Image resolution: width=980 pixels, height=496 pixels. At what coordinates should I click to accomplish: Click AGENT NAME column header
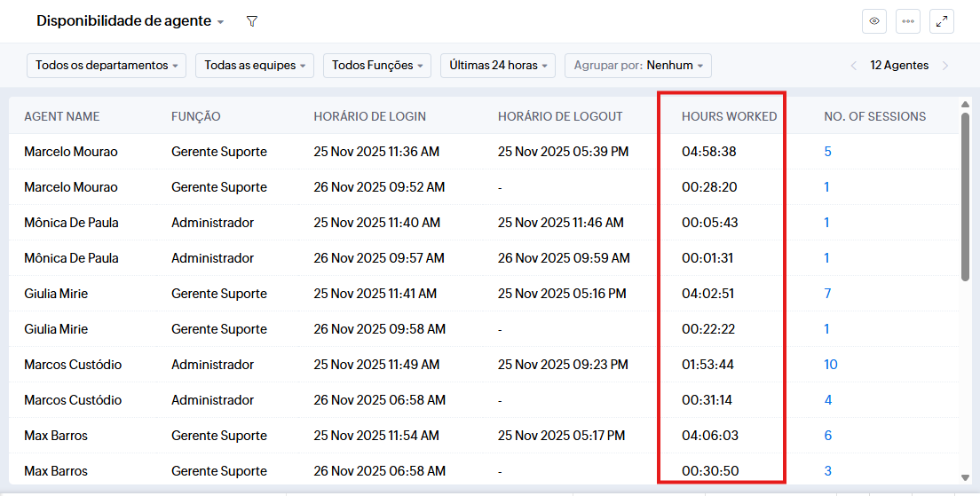62,116
